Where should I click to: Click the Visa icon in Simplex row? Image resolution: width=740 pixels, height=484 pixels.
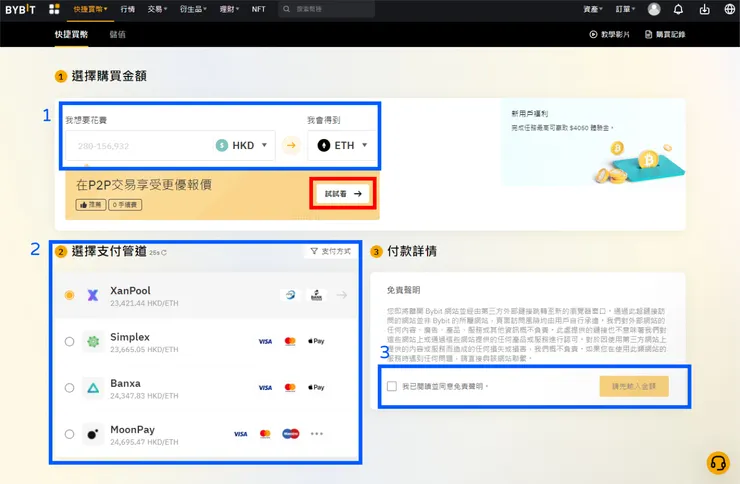point(265,342)
